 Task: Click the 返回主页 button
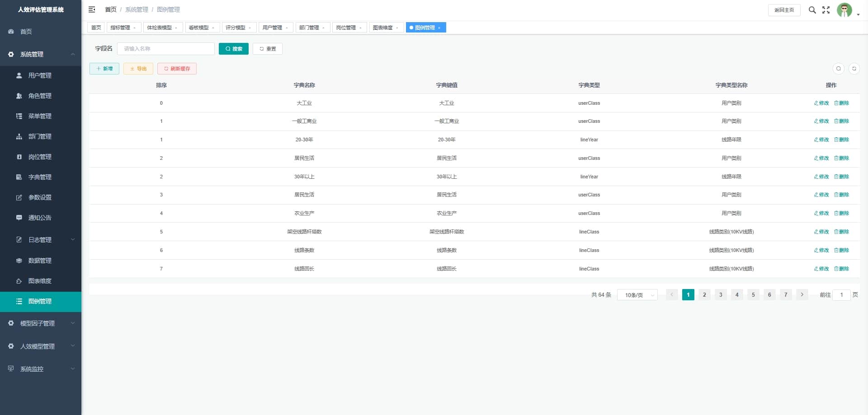tap(784, 10)
